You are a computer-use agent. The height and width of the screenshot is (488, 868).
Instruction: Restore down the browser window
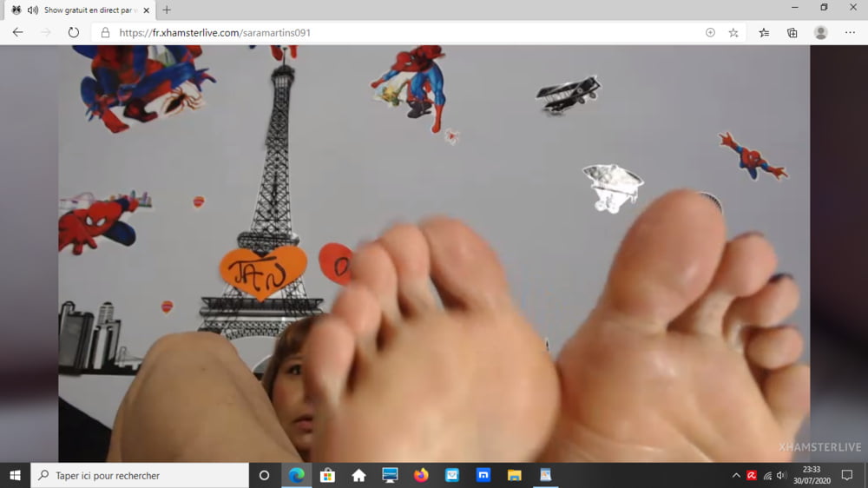[x=824, y=8]
